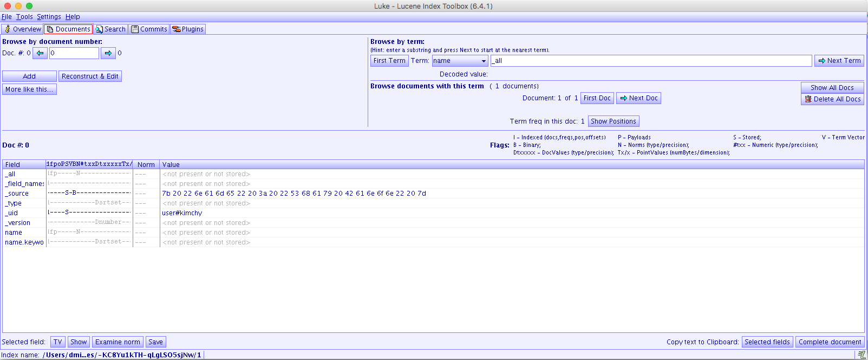
Task: Click the index name path in status bar
Action: 122,355
